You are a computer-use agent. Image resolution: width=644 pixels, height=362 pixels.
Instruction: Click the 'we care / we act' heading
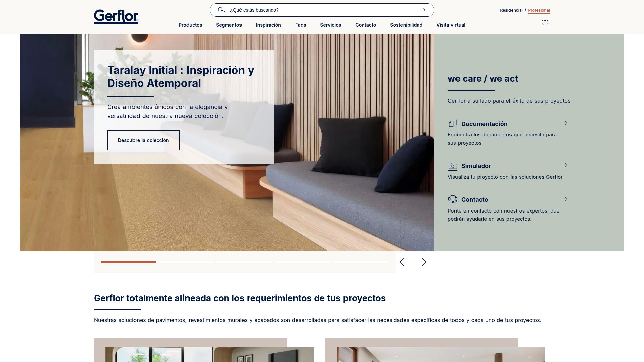(483, 79)
